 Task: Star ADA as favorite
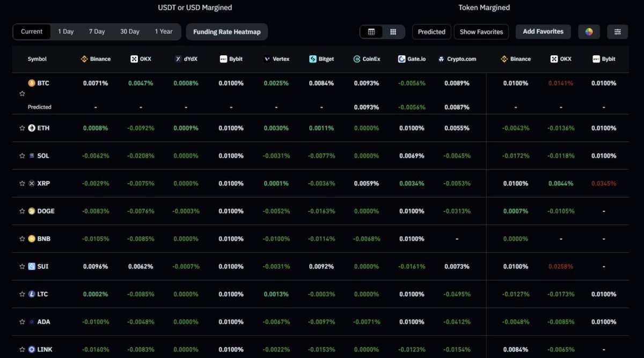(x=22, y=322)
